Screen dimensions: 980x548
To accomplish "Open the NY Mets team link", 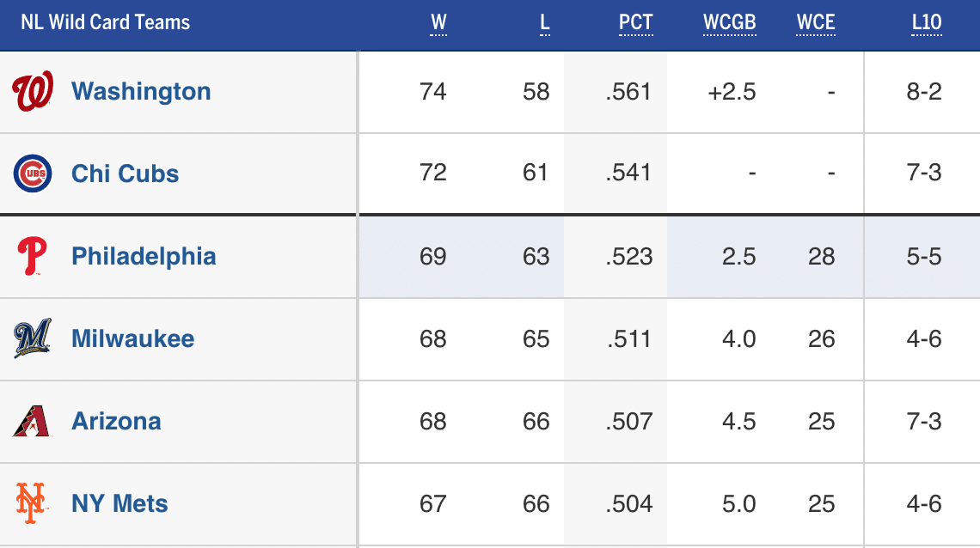I will (x=119, y=503).
